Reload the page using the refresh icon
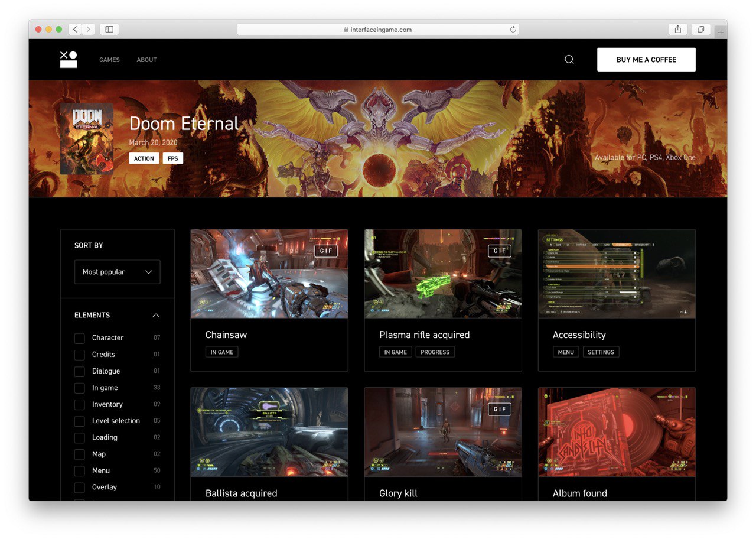The image size is (756, 539). pos(513,29)
